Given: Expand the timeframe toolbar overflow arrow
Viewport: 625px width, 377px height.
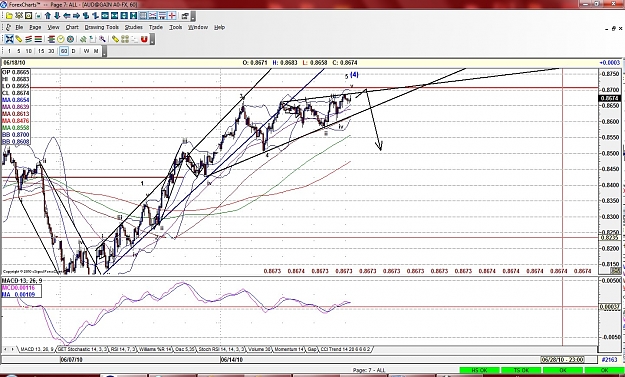Looking at the screenshot, I should 104,51.
